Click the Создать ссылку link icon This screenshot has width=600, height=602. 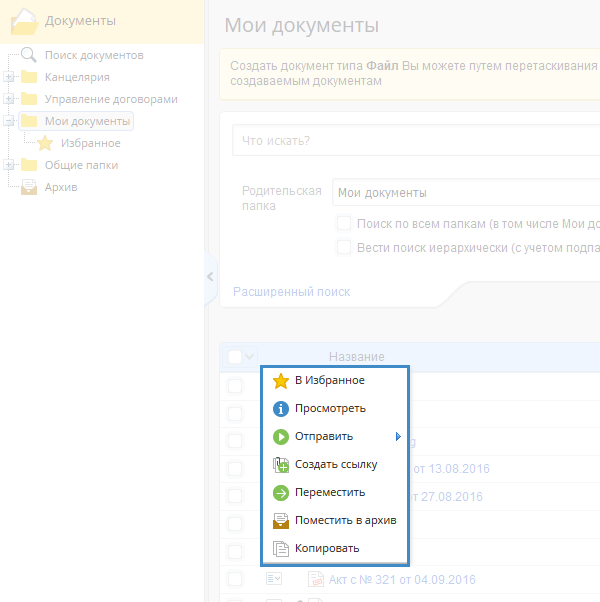(281, 465)
